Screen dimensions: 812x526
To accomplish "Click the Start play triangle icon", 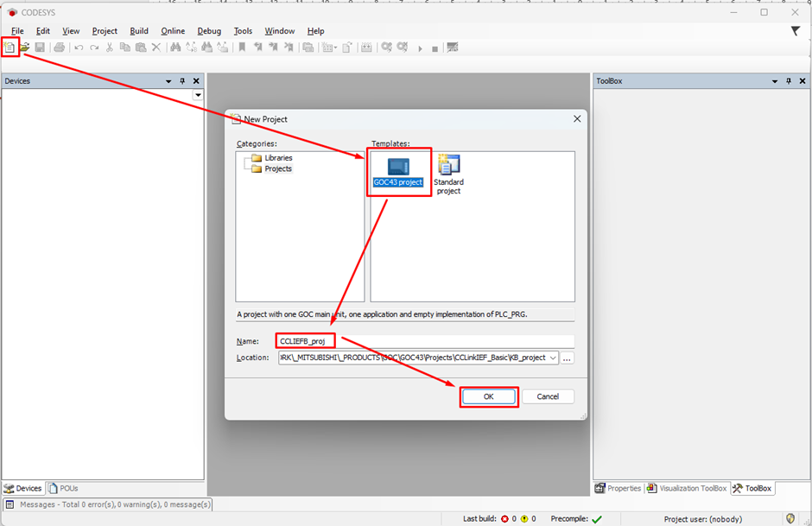I will pos(420,48).
